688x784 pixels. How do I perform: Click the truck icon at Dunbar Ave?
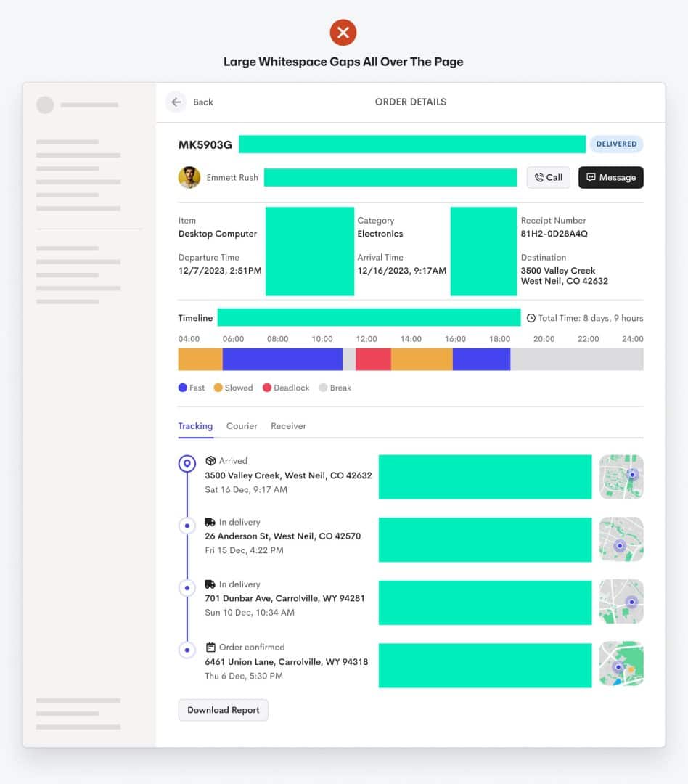tap(210, 584)
